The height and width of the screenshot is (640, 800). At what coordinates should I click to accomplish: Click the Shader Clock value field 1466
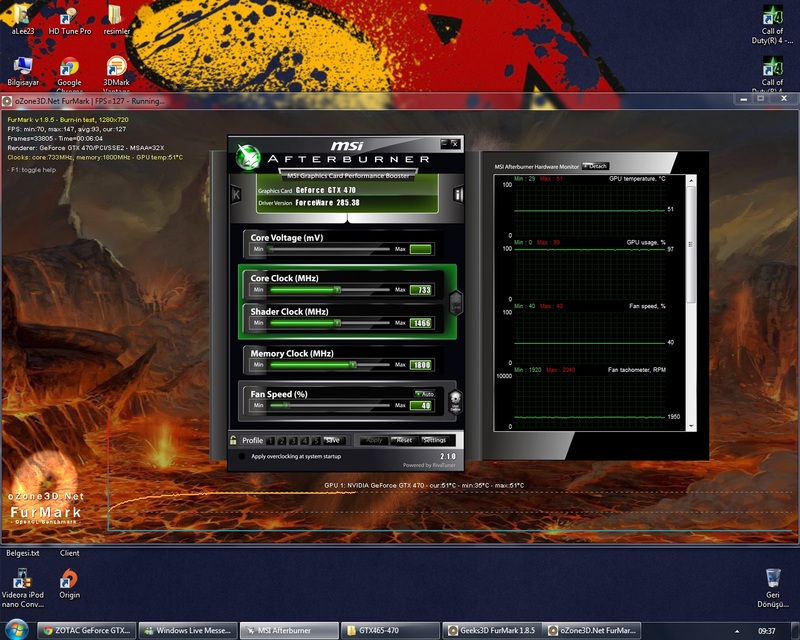[x=421, y=323]
